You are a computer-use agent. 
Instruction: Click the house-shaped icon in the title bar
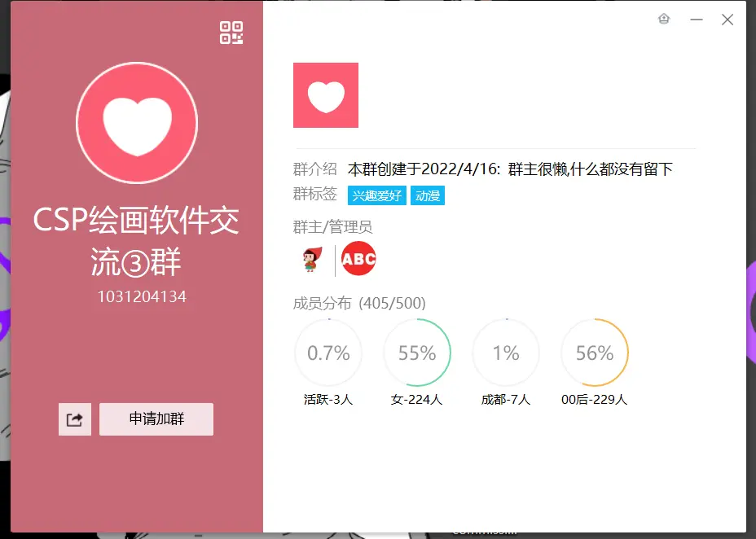[664, 19]
